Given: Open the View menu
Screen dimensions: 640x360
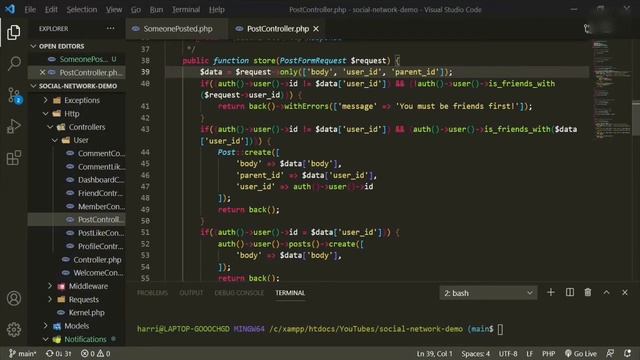Looking at the screenshot, I should click(114, 9).
